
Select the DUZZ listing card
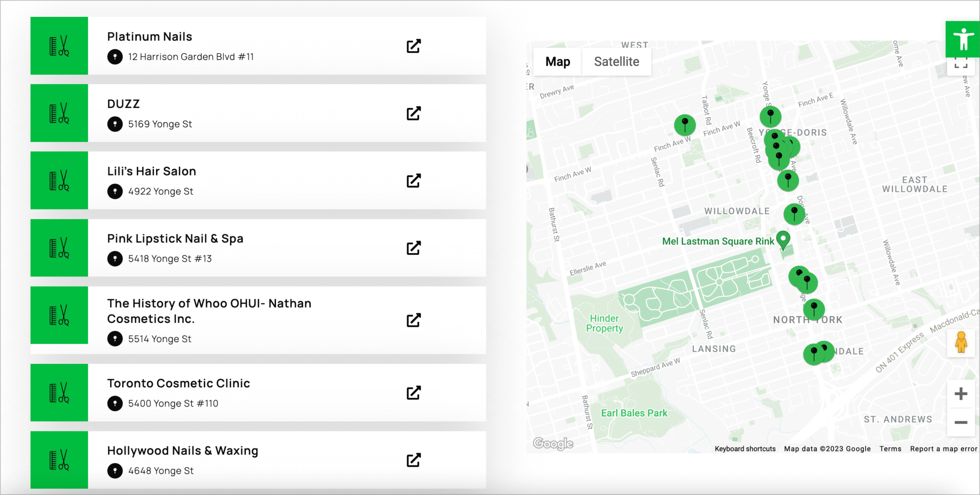pos(258,113)
